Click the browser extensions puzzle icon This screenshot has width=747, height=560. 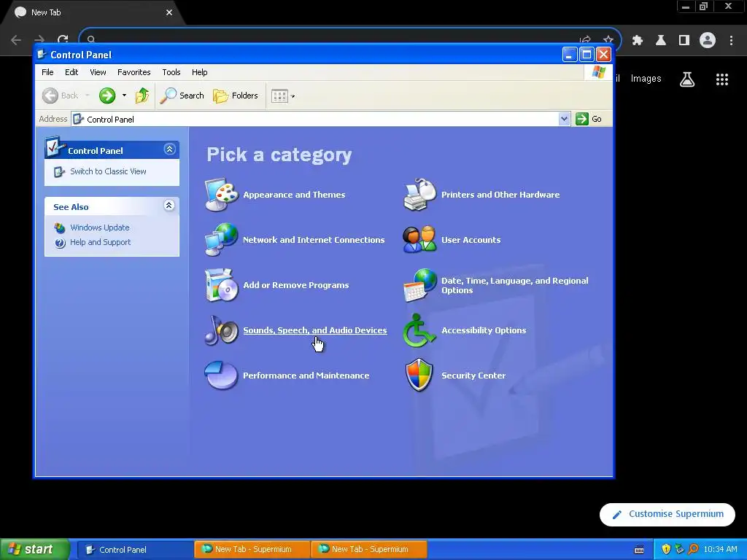638,41
